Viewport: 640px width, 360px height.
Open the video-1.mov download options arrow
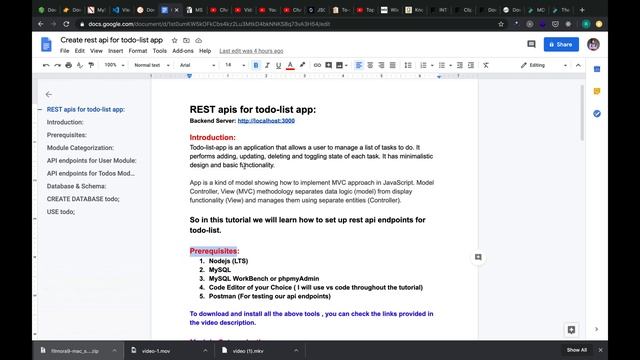tap(205, 351)
